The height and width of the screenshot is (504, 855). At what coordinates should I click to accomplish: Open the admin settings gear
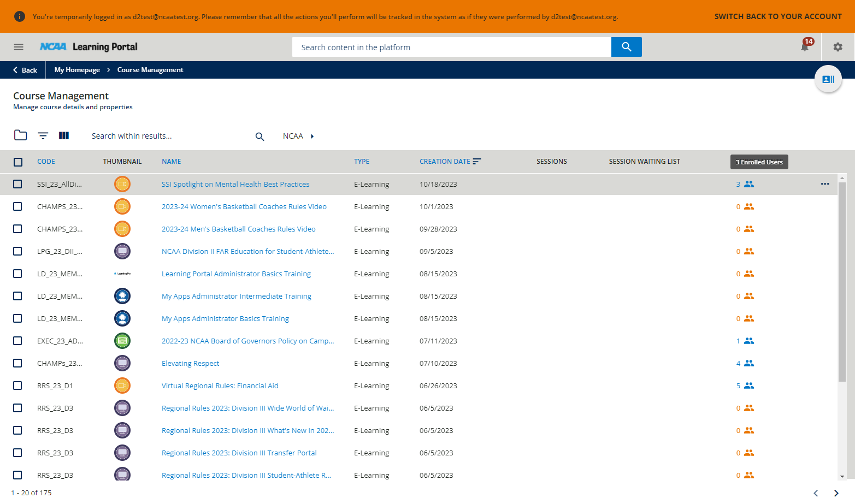tap(838, 47)
